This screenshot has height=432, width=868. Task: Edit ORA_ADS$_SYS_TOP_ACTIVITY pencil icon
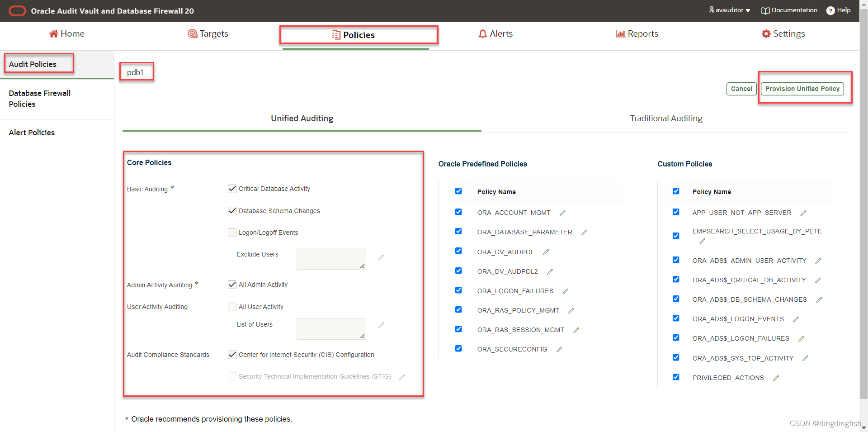coord(806,358)
